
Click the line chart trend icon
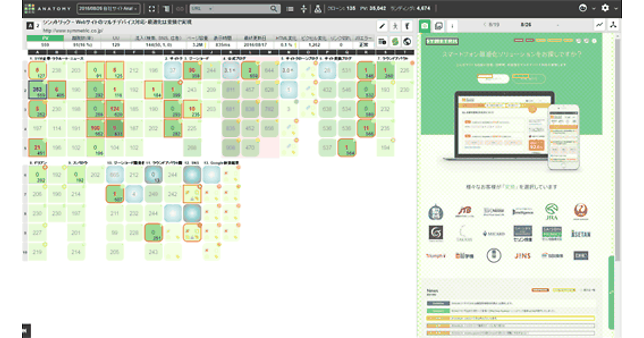coord(599,25)
